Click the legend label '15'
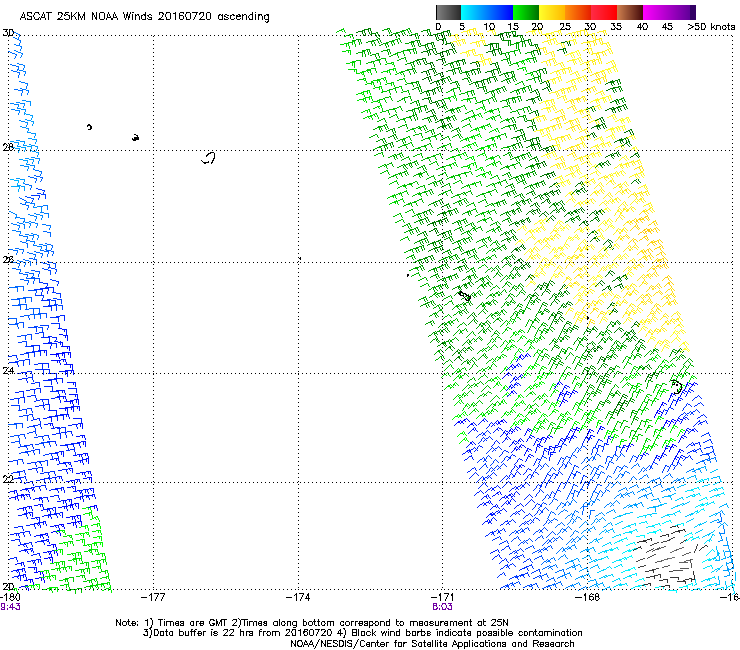 [x=513, y=27]
